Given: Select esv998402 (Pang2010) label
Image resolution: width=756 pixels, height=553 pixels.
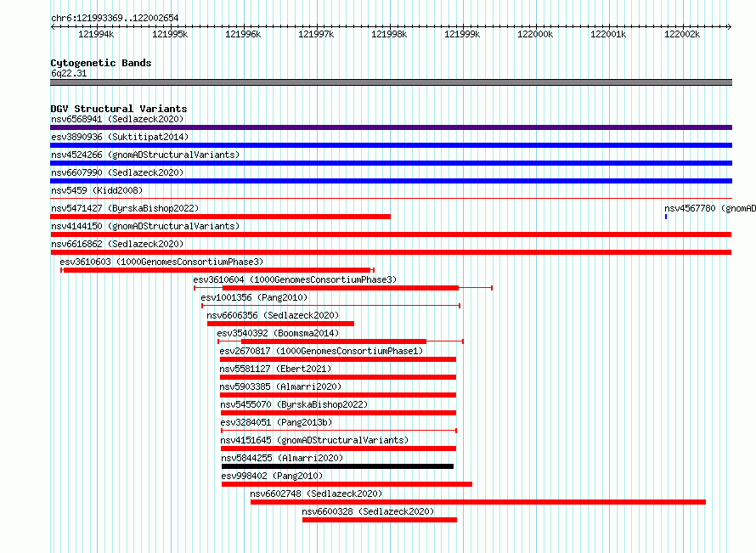Looking at the screenshot, I should point(272,476).
